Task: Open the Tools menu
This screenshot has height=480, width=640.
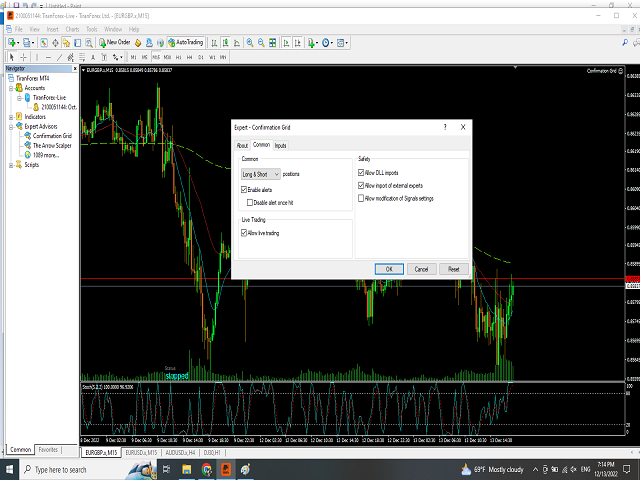Action: click(x=92, y=29)
